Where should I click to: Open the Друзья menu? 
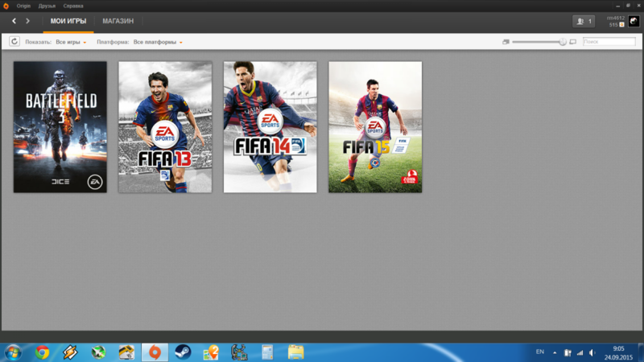(x=47, y=6)
